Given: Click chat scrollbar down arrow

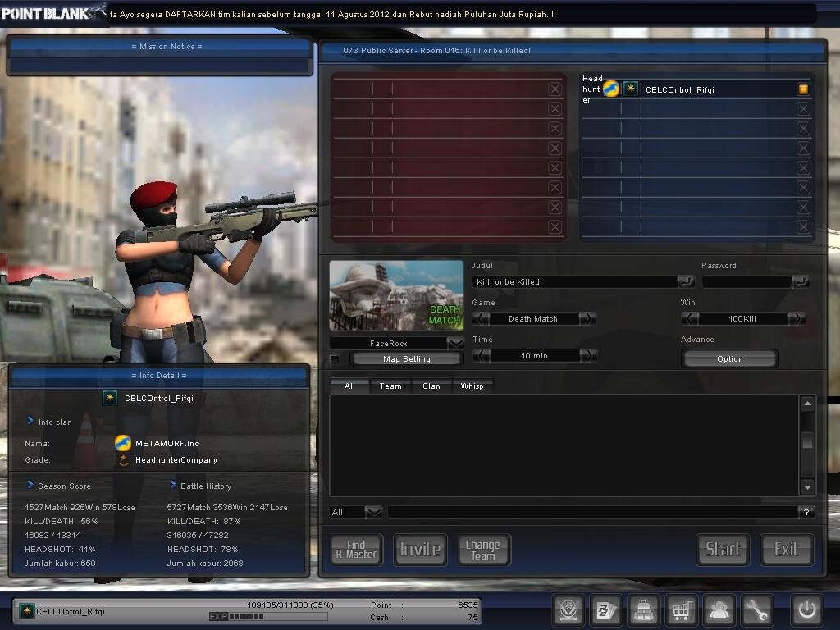Looking at the screenshot, I should pyautogui.click(x=807, y=487).
